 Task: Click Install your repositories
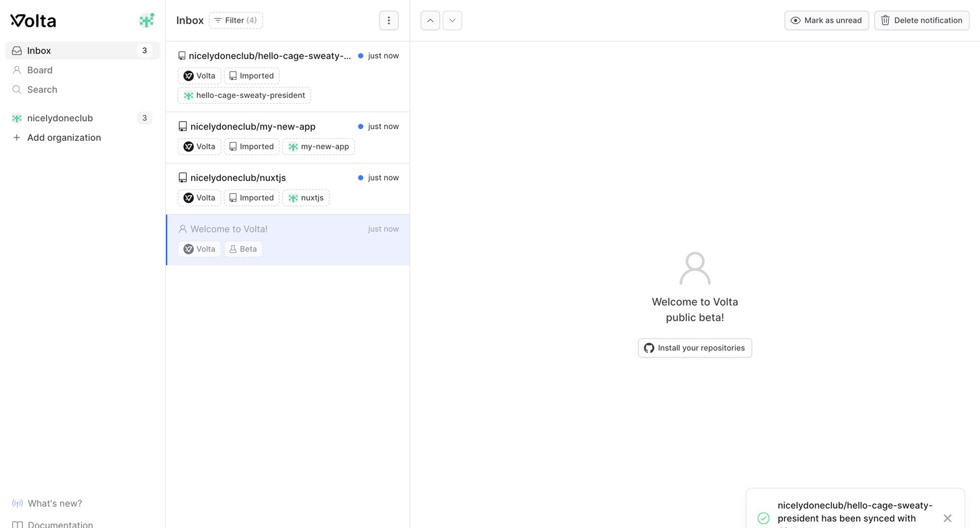pos(695,348)
